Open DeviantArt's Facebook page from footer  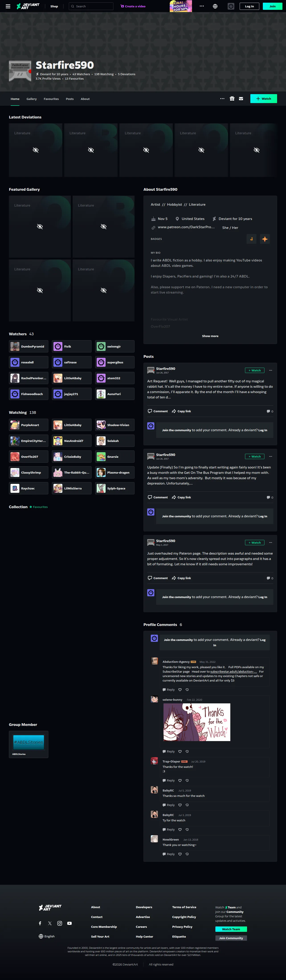[40, 923]
